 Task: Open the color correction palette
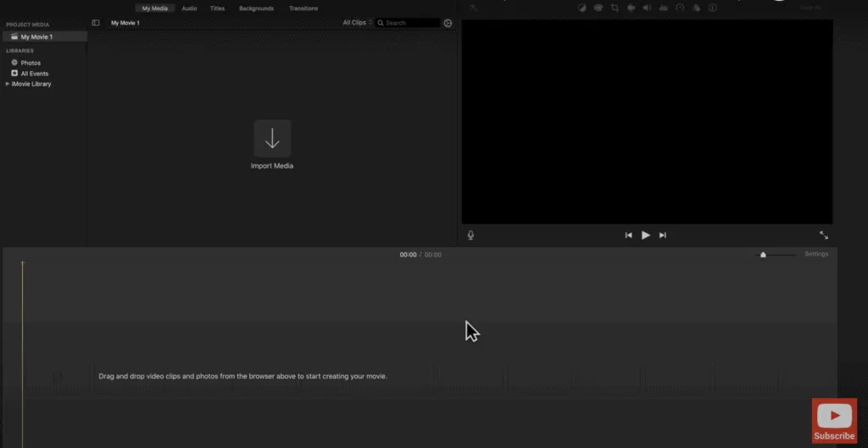coord(598,8)
